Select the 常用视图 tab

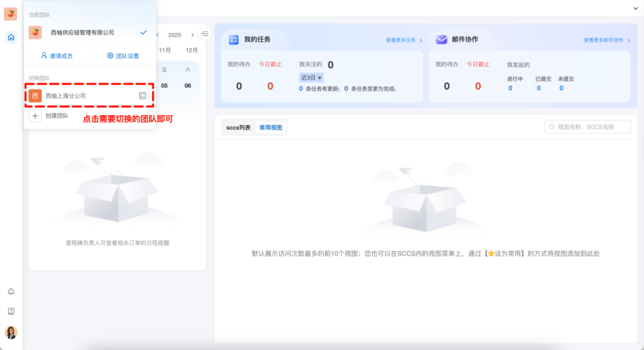[x=271, y=127]
